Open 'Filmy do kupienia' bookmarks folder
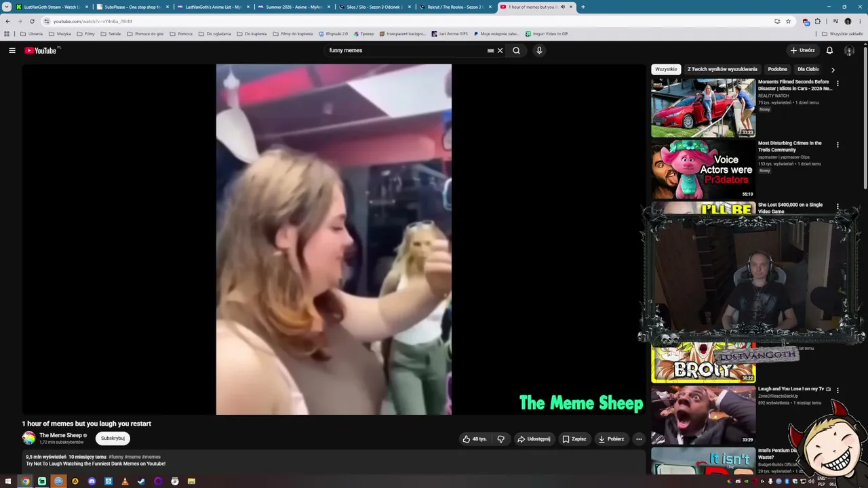Image resolution: width=868 pixels, height=488 pixels. (293, 34)
